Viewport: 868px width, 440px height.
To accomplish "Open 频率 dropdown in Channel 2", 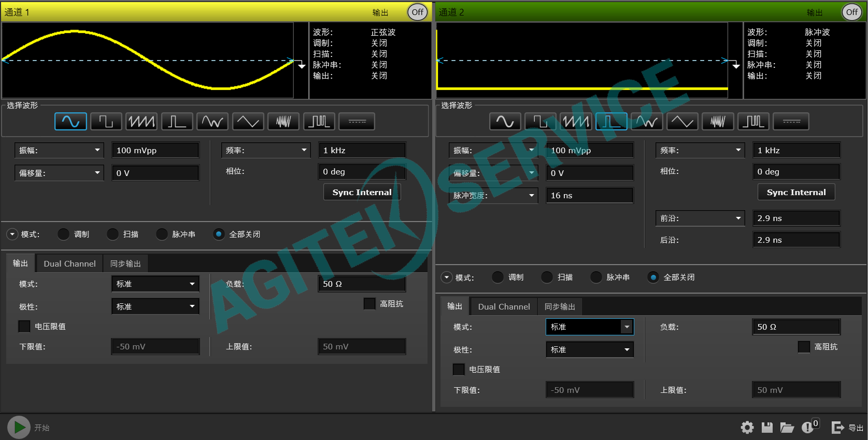I will (x=700, y=150).
